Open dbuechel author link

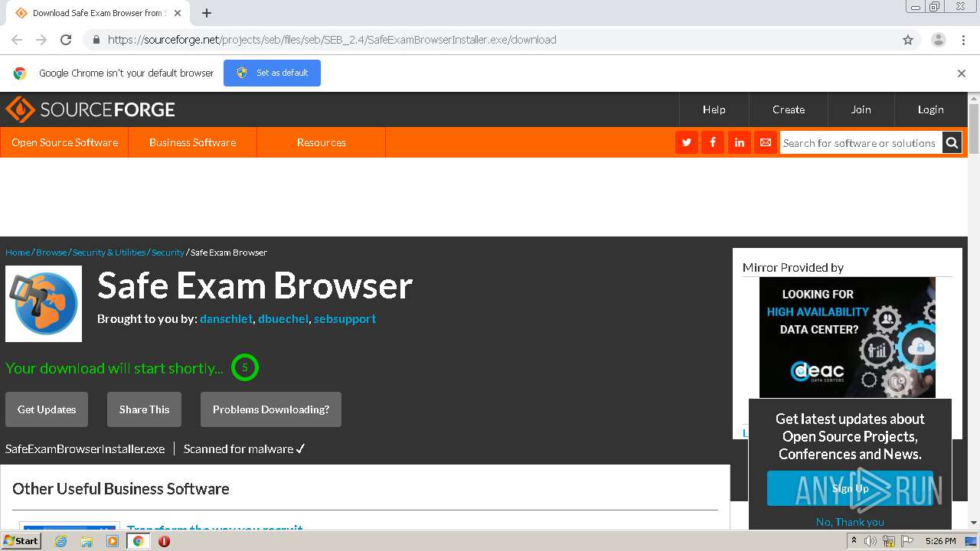pos(283,318)
